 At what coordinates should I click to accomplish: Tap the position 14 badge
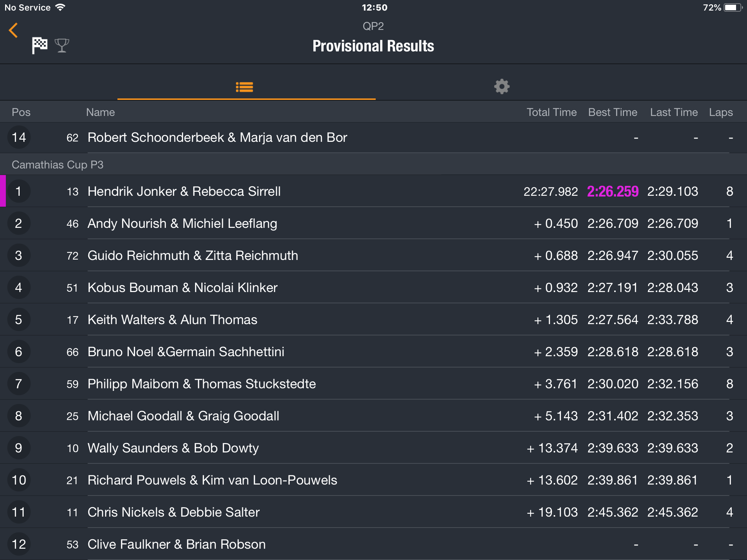click(x=19, y=137)
